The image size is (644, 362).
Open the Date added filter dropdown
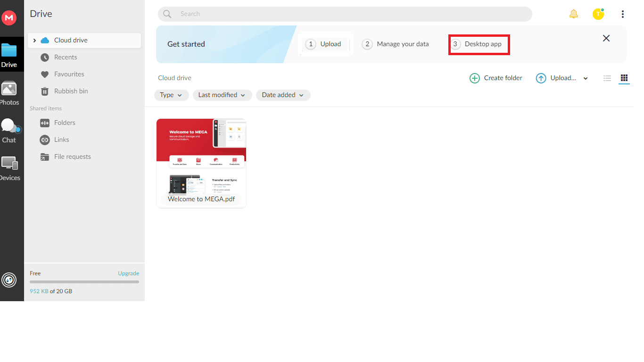click(x=283, y=95)
